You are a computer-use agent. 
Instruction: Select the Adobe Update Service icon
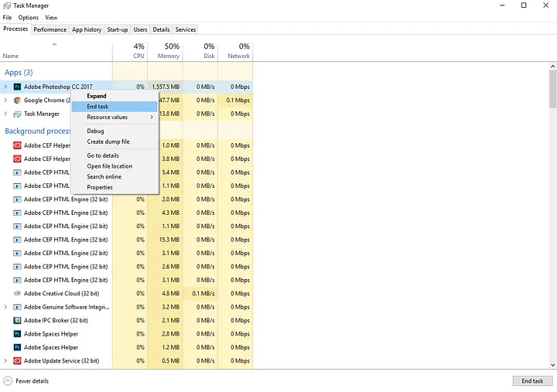click(x=17, y=361)
